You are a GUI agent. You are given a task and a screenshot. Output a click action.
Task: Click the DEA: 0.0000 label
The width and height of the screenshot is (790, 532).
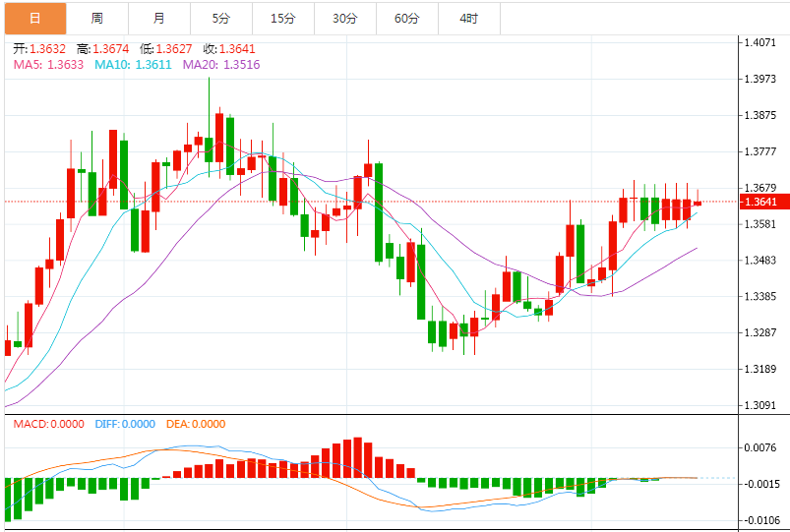pyautogui.click(x=196, y=424)
